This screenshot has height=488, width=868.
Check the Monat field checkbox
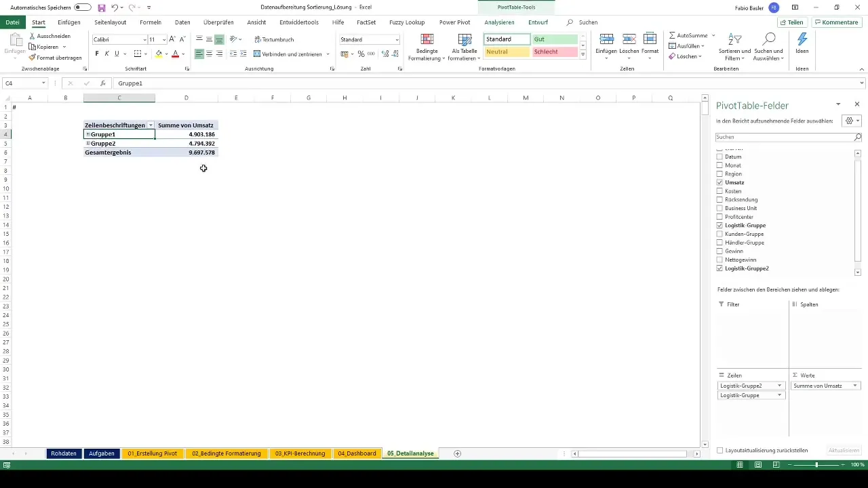click(x=720, y=165)
